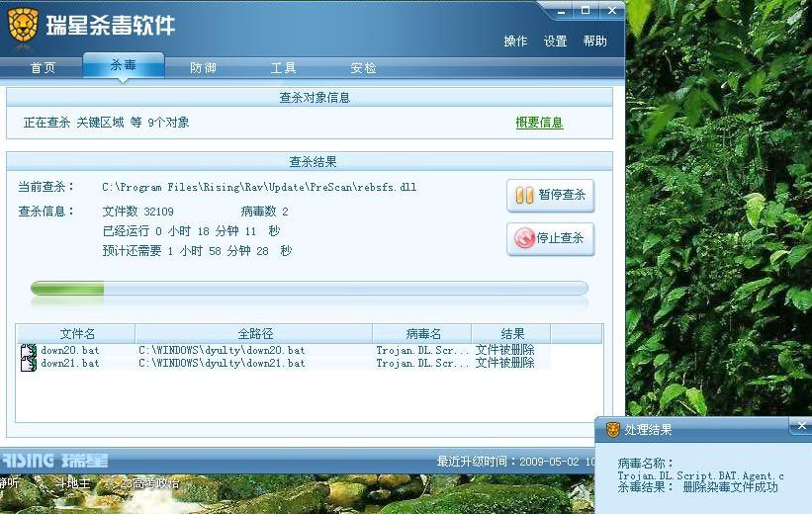Click the Rising lion shield logo
Image resolution: width=812 pixels, height=514 pixels.
tap(23, 25)
